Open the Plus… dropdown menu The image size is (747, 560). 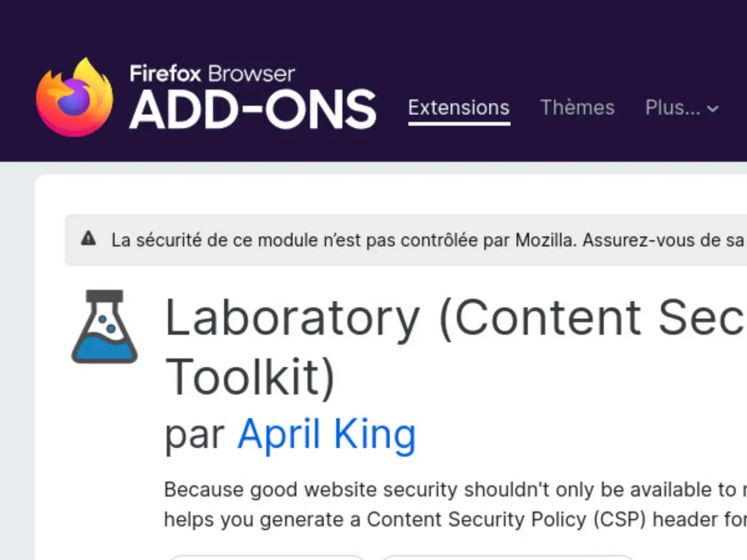pos(674,108)
